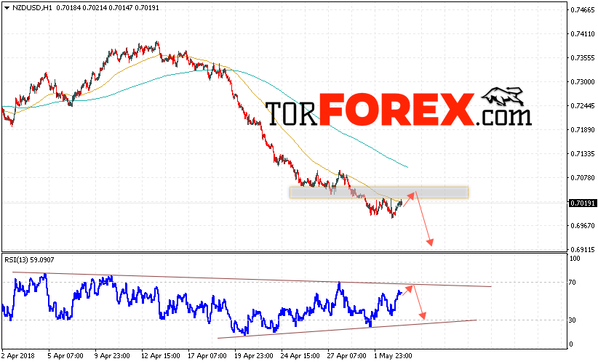Select price axis label 0.74110

(x=583, y=34)
